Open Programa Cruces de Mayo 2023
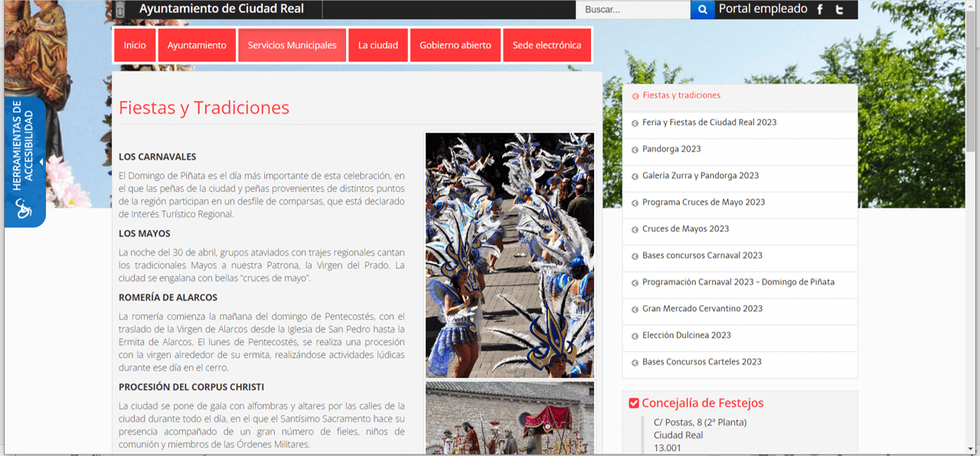Screen dimensions: 980x456 pyautogui.click(x=704, y=202)
